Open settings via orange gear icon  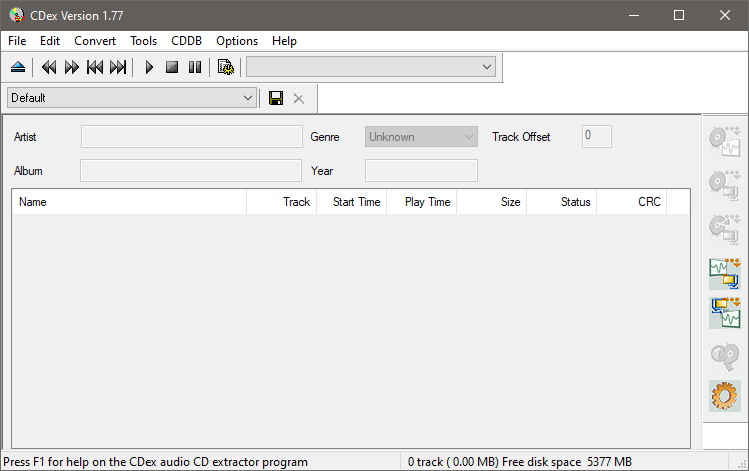pyautogui.click(x=725, y=396)
